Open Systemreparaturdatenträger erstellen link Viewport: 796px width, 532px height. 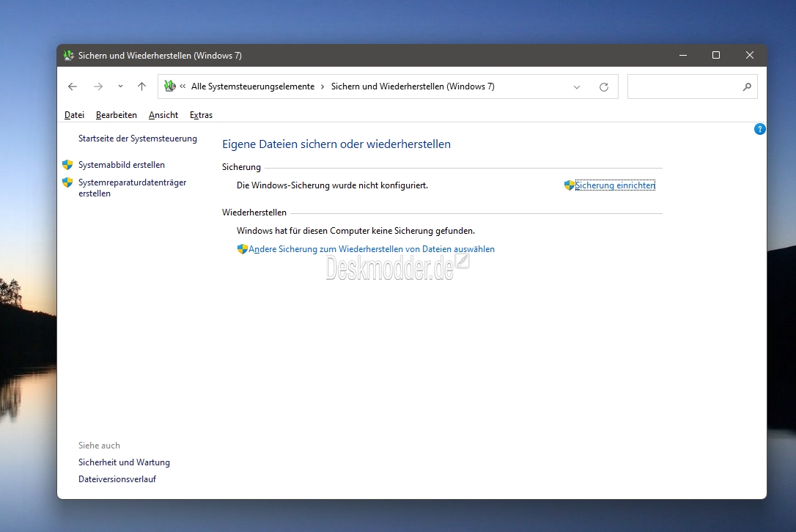point(132,188)
